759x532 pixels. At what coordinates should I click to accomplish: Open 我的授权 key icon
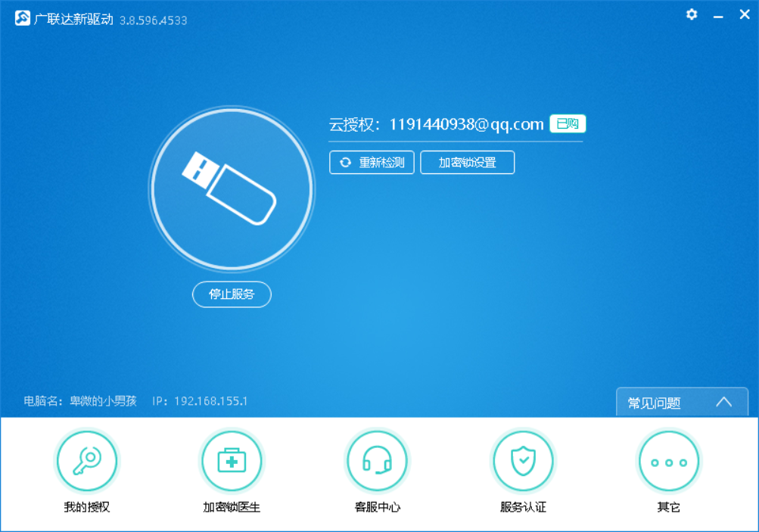(87, 461)
